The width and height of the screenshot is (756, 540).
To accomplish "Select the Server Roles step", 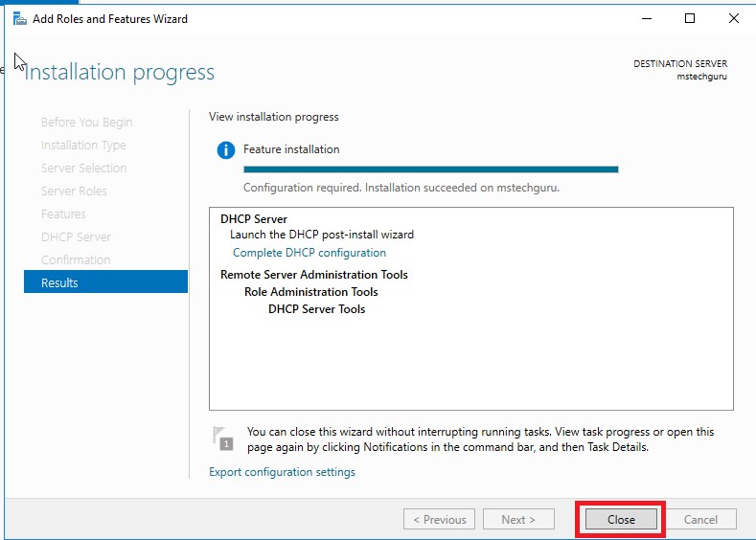I will [74, 191].
